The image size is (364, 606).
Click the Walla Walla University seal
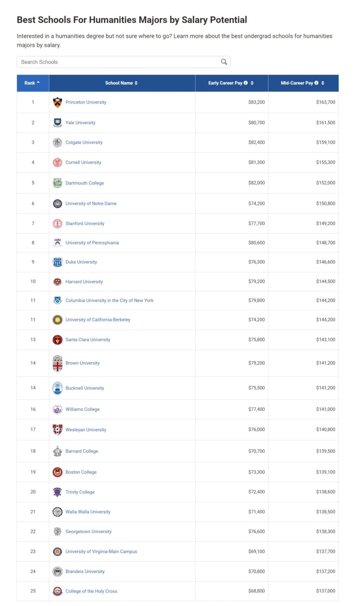coord(57,512)
